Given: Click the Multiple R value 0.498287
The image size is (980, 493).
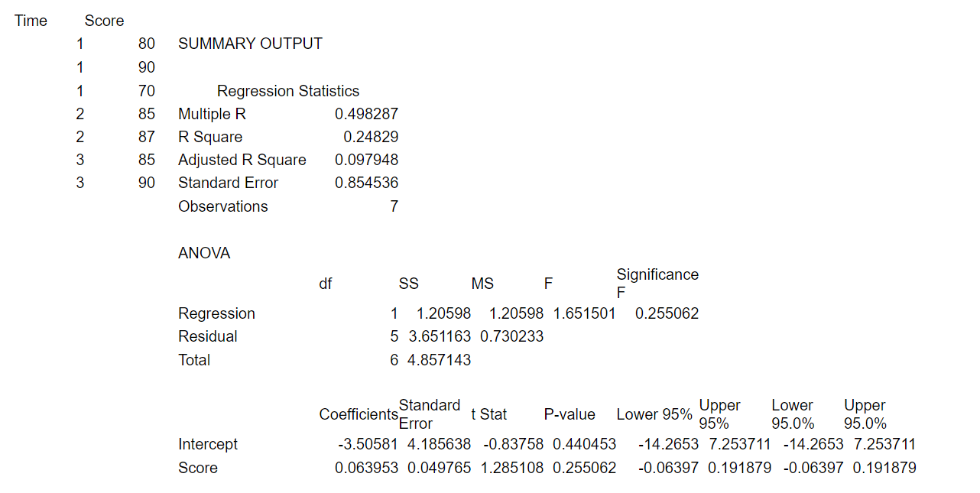Looking at the screenshot, I should click(x=366, y=114).
